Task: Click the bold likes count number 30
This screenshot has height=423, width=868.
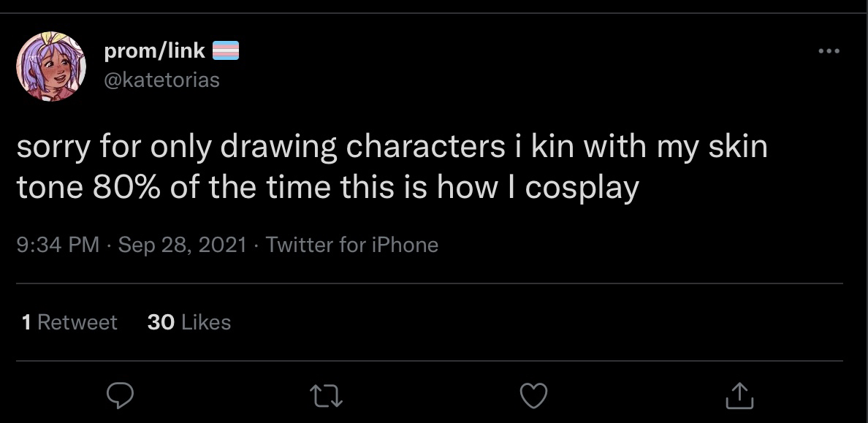Action: pyautogui.click(x=161, y=322)
